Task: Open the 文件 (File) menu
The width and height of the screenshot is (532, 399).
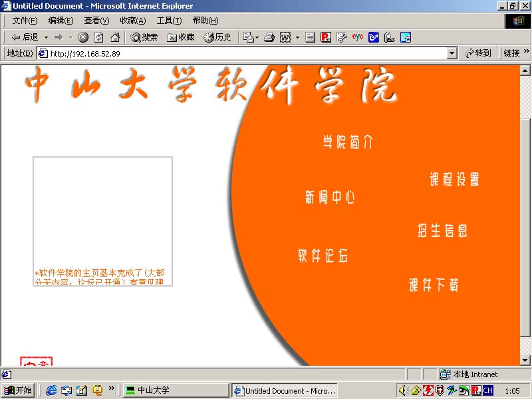Action: (x=25, y=21)
